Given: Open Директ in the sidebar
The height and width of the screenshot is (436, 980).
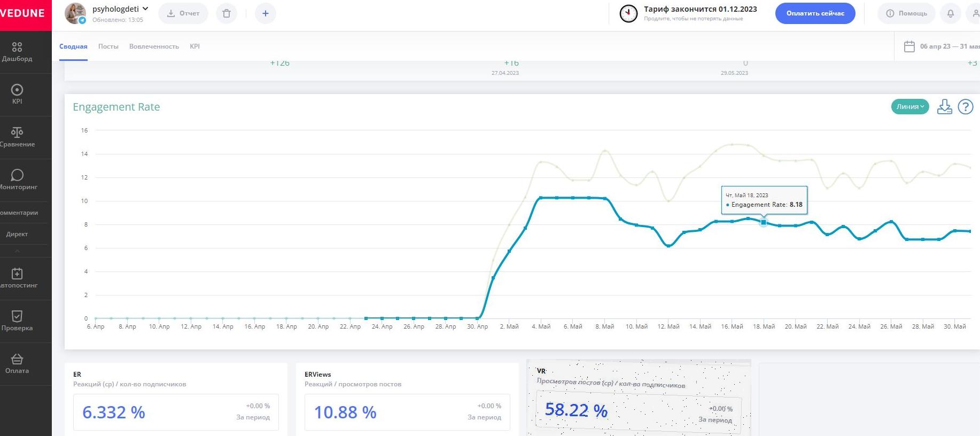Looking at the screenshot, I should 17,234.
